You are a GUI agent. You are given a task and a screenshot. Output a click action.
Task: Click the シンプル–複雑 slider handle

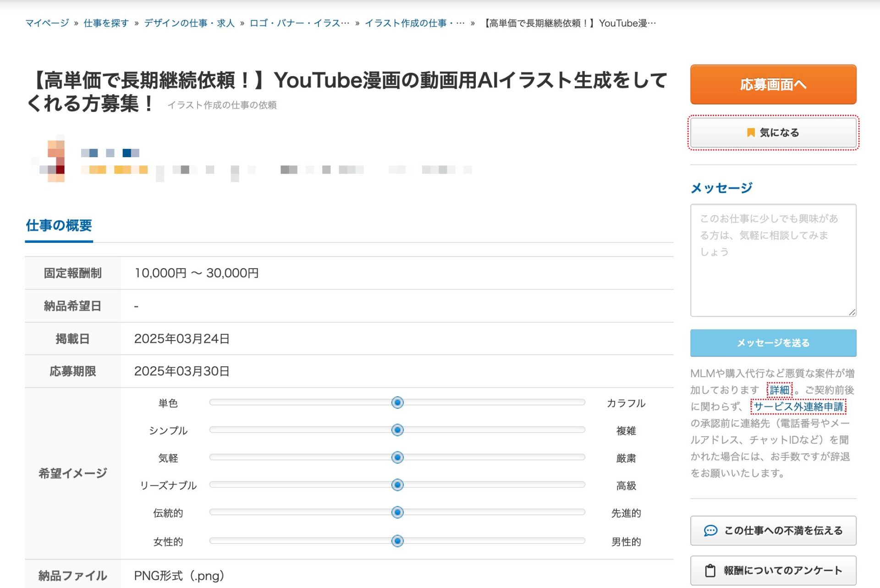(397, 430)
